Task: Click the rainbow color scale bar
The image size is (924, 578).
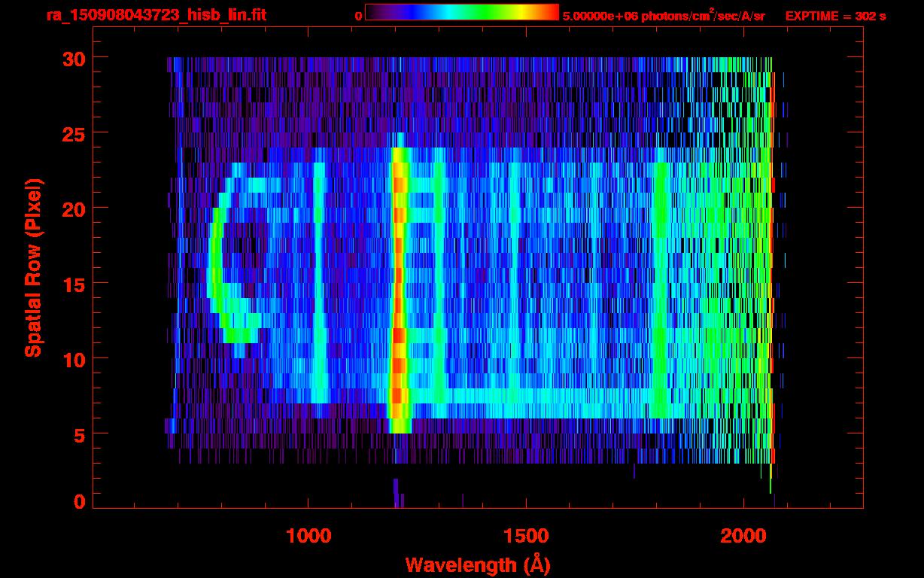Action: 462,12
